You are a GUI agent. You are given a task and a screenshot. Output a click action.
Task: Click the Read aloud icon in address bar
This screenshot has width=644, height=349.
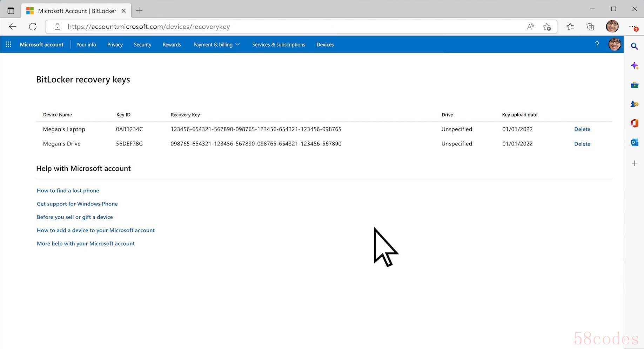click(x=530, y=27)
